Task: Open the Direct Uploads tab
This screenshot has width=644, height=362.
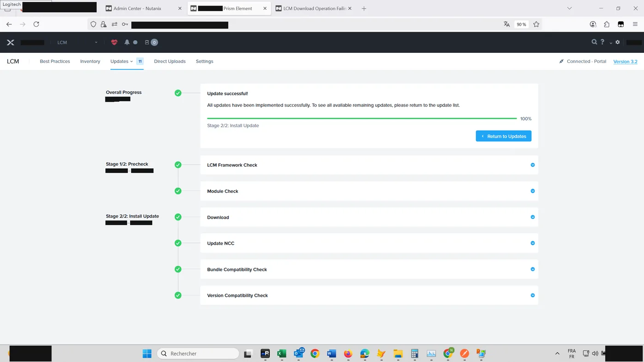Action: coord(170,61)
